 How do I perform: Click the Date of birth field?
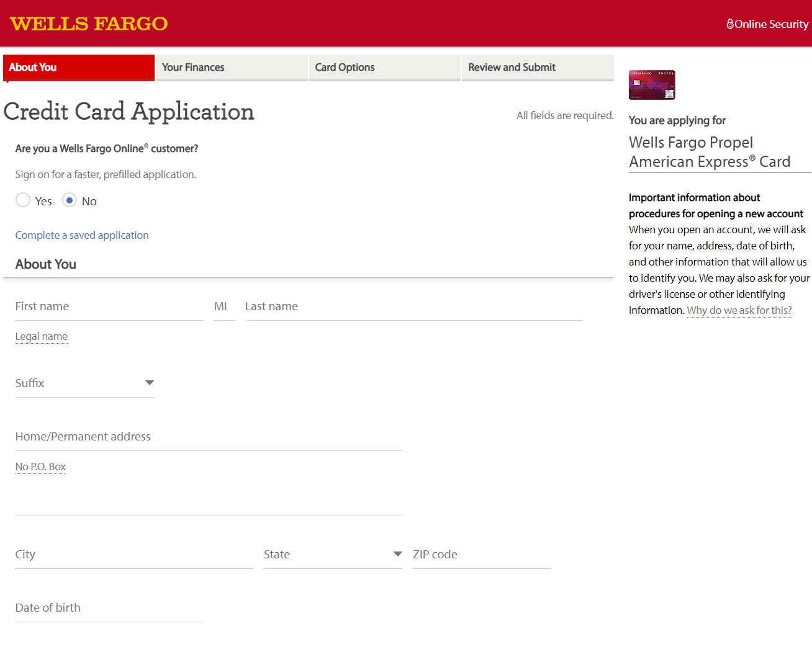(x=109, y=609)
